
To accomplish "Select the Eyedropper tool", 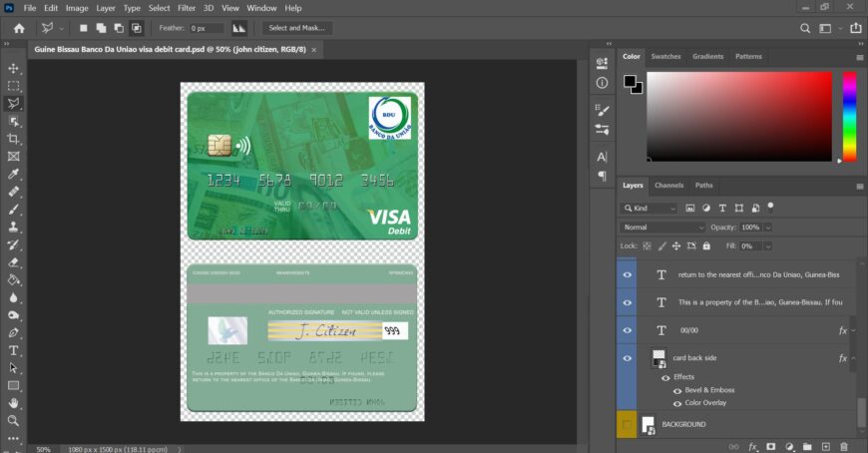I will [x=13, y=174].
